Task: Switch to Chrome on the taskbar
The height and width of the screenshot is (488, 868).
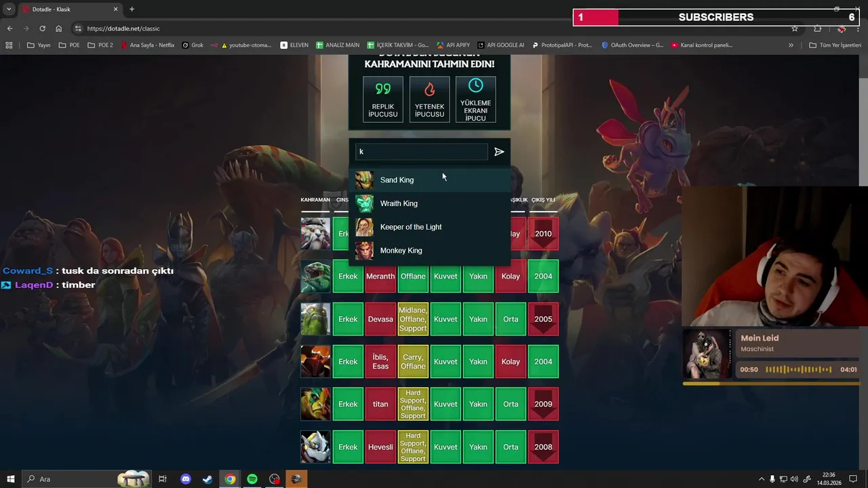Action: pyautogui.click(x=230, y=479)
